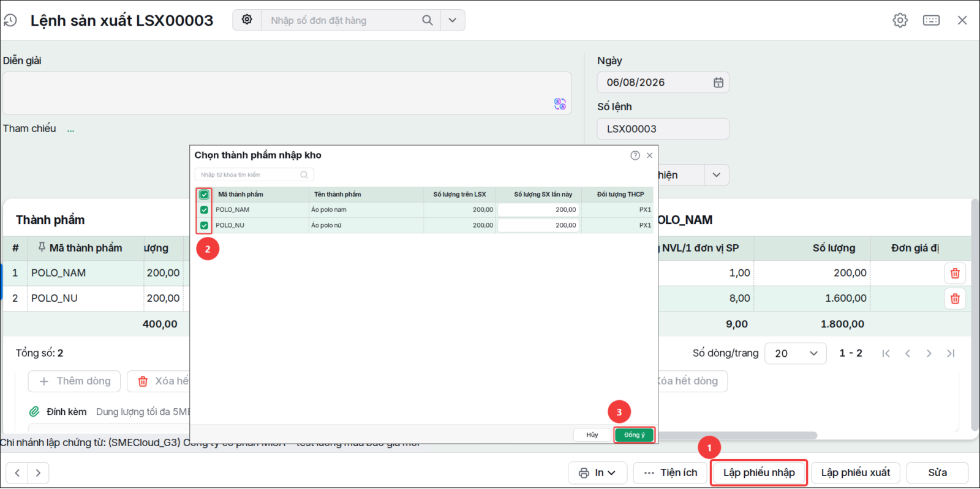Click the pin icon beside Mã thành phẩm
Screen dimensions: 980x489
pyautogui.click(x=42, y=247)
